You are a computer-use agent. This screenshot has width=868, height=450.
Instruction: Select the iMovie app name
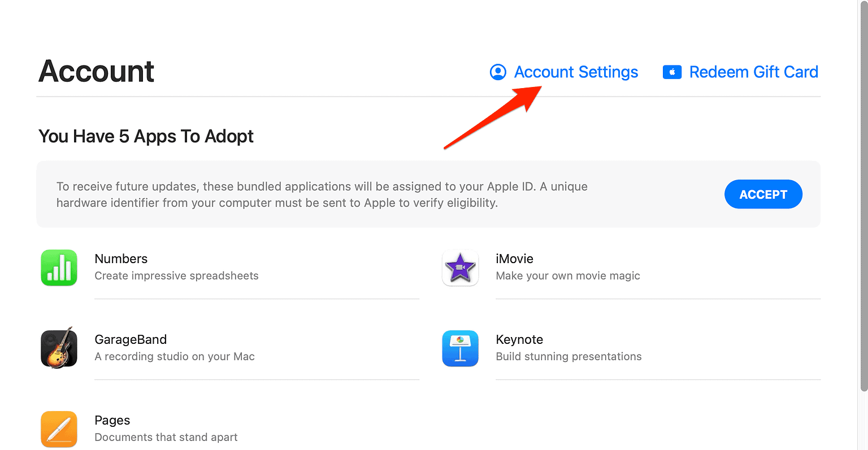tap(514, 259)
